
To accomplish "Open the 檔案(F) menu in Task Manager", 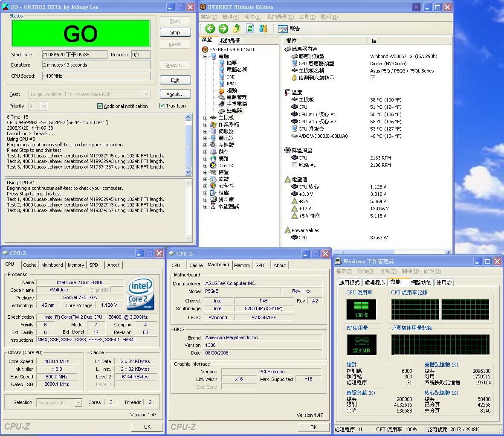I will tap(344, 271).
